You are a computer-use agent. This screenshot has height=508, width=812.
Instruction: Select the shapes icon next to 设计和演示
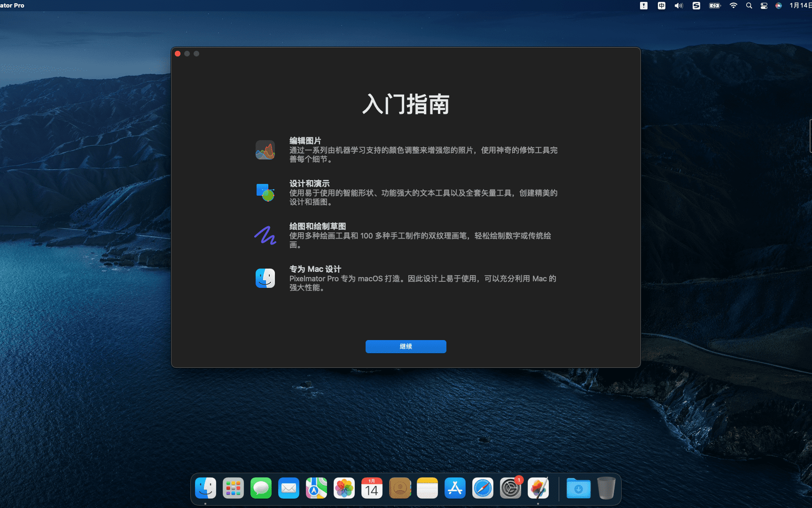[x=265, y=192]
